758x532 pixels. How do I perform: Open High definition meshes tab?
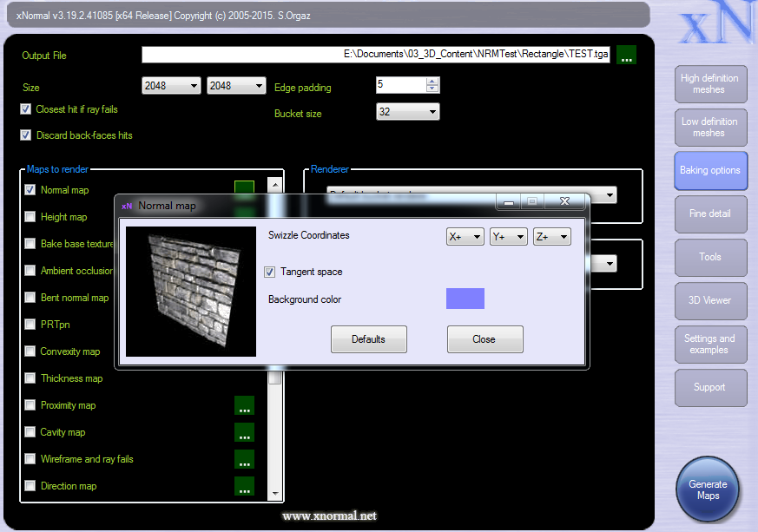point(710,84)
